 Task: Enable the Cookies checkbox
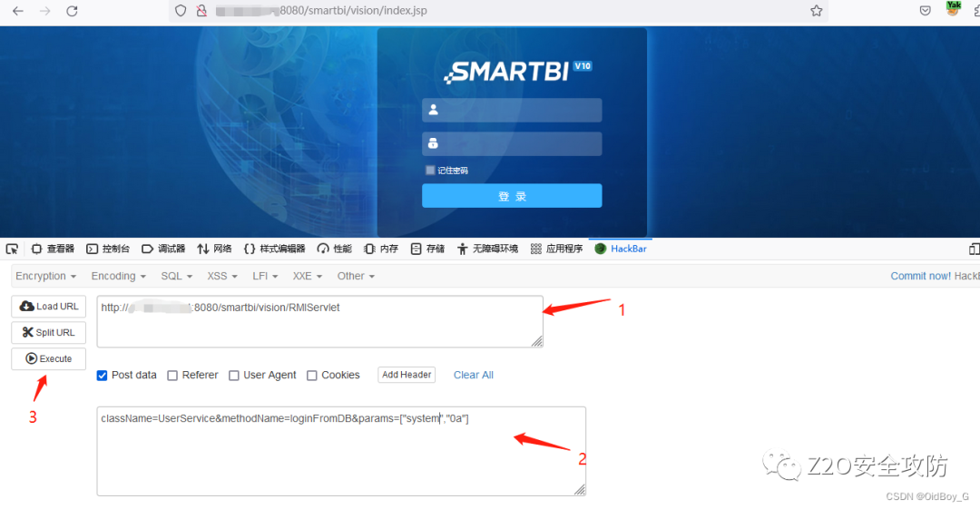tap(312, 376)
